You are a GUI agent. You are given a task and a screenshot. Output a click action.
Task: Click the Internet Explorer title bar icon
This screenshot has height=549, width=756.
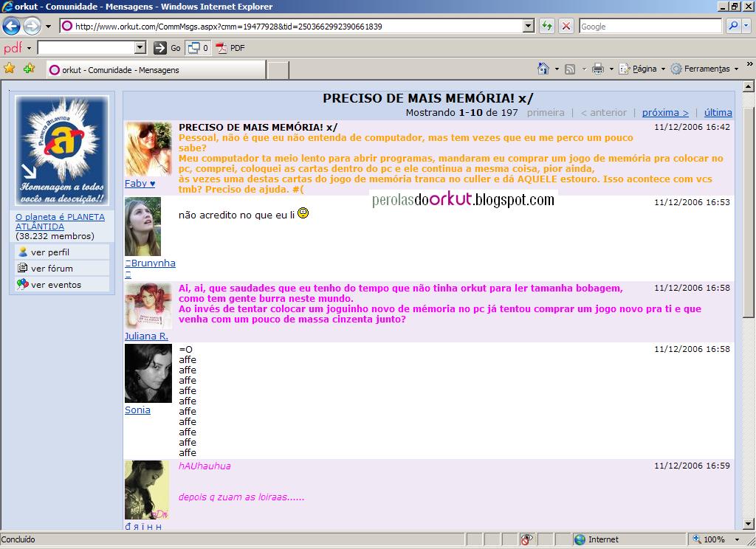(x=7, y=6)
